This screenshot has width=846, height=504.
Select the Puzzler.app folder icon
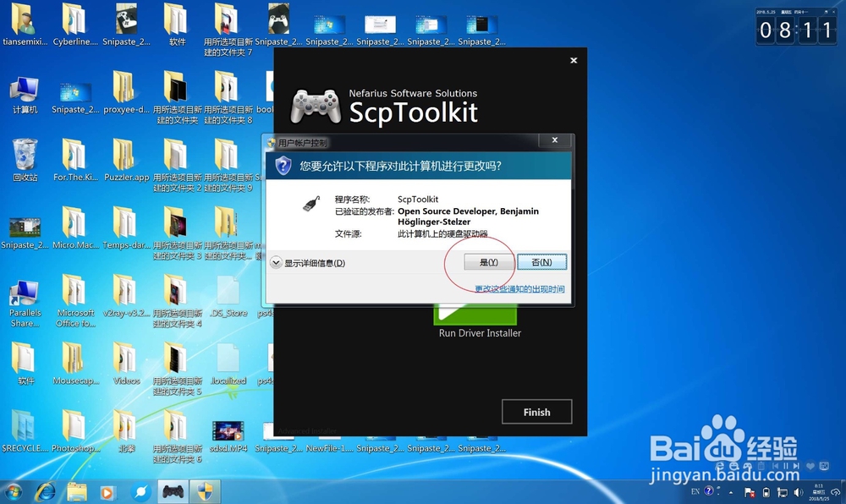pyautogui.click(x=126, y=160)
